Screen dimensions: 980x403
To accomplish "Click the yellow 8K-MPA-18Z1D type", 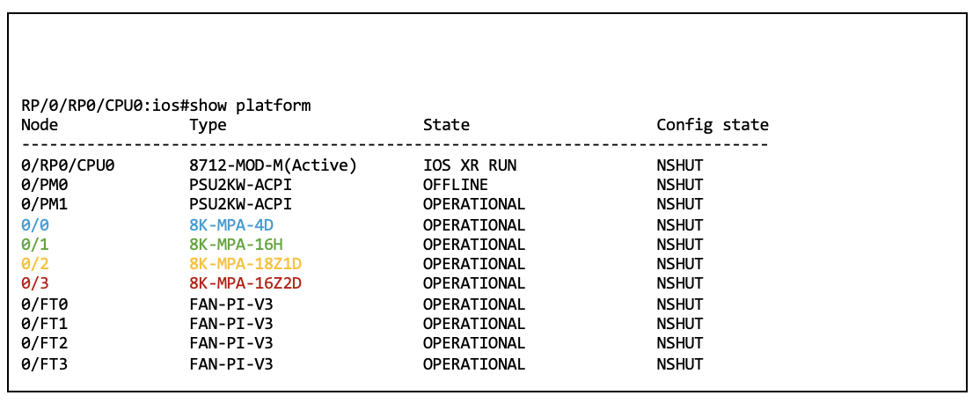I will click(247, 264).
